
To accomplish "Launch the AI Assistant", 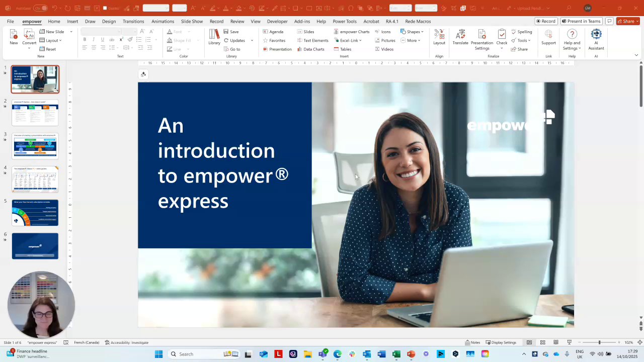I will pyautogui.click(x=596, y=40).
